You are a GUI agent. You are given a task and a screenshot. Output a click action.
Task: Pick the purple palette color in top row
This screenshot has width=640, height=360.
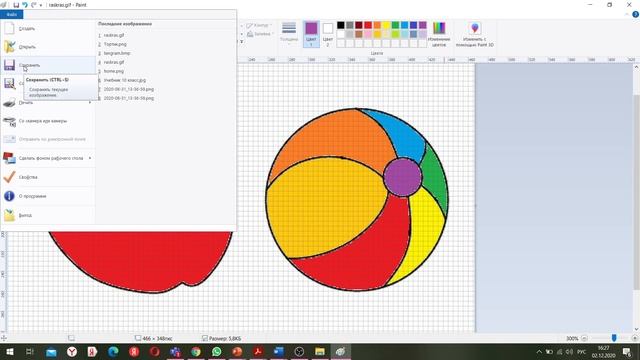click(x=422, y=25)
